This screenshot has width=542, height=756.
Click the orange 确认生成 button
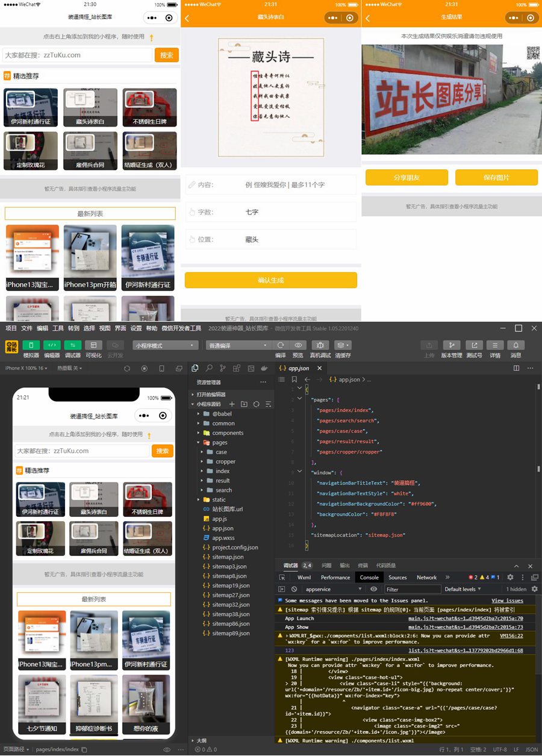pos(270,280)
